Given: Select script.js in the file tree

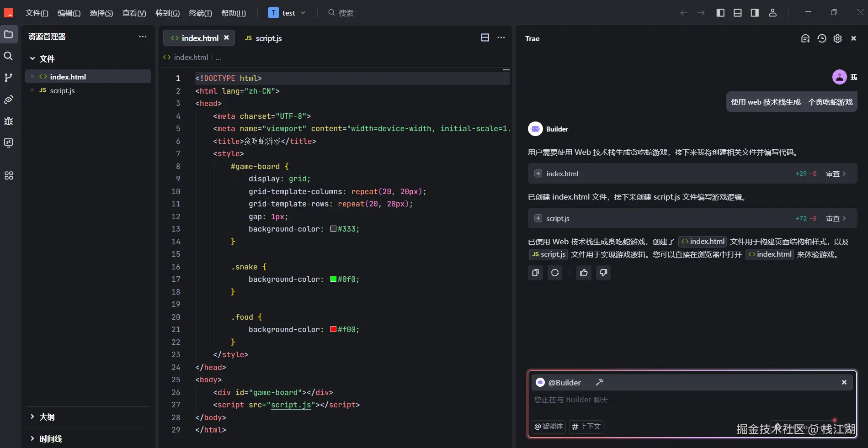Looking at the screenshot, I should pos(88,90).
